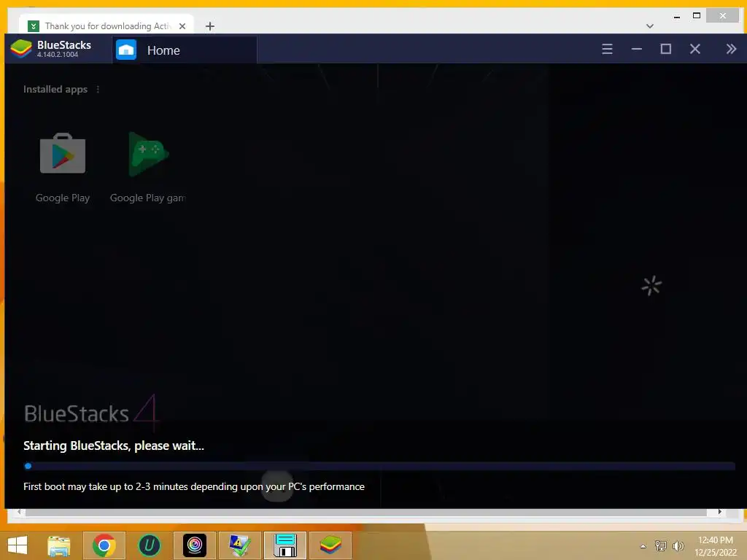Open Google Chrome from the taskbar
The height and width of the screenshot is (560, 747).
[104, 545]
